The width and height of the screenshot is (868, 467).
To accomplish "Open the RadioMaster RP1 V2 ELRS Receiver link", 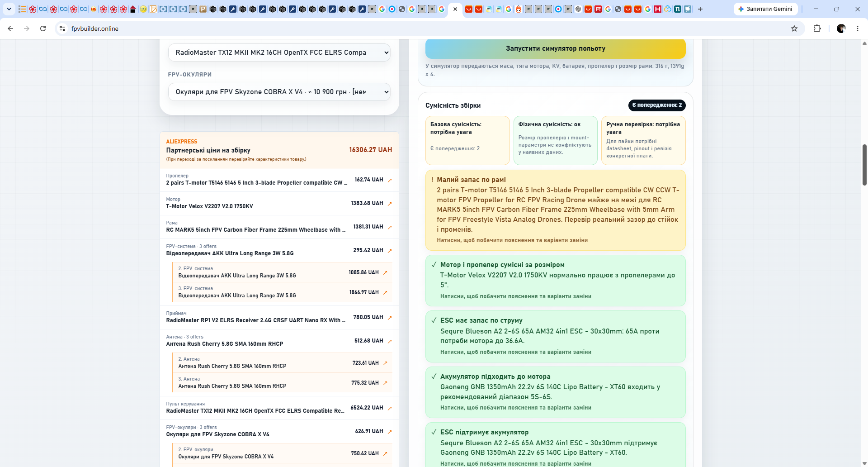I will (x=256, y=320).
